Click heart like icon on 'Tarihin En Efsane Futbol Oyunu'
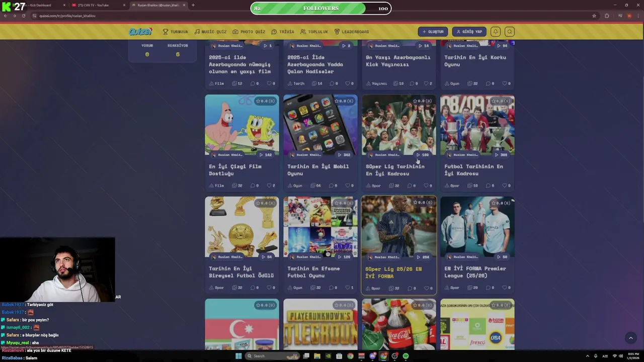The width and height of the screenshot is (644, 362). tap(348, 288)
